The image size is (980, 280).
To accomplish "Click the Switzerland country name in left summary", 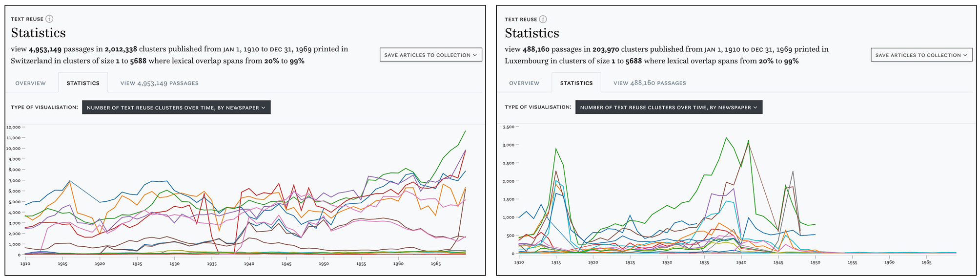I will coord(31,61).
